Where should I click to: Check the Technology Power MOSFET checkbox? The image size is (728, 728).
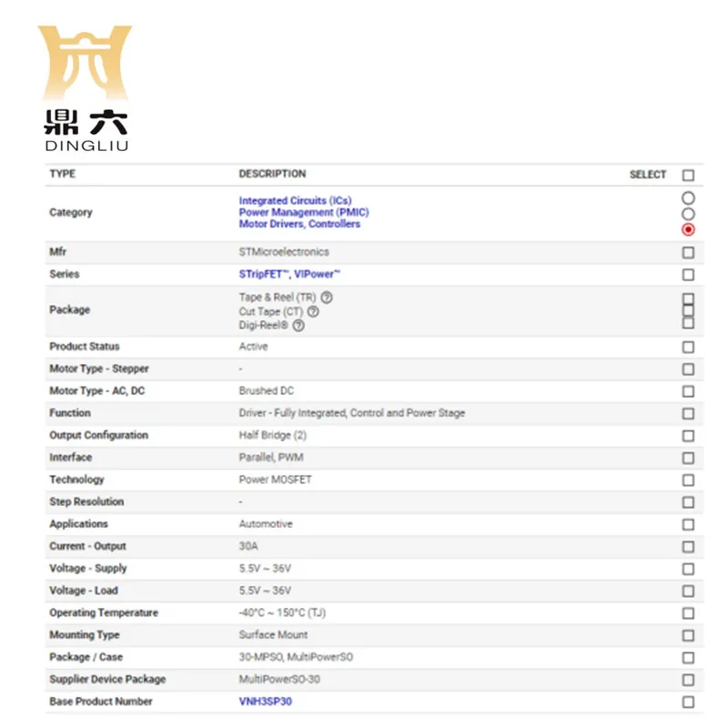688,480
